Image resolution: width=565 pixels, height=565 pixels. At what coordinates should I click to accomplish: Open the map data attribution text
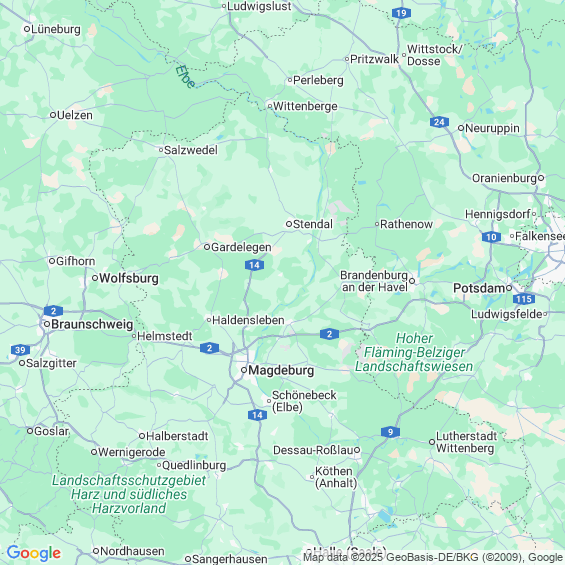(x=433, y=557)
